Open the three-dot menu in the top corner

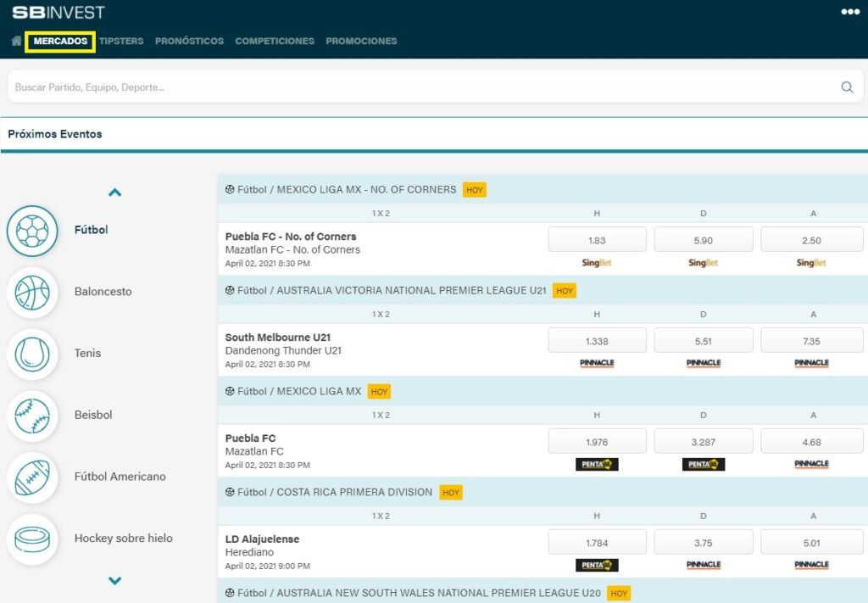point(851,11)
